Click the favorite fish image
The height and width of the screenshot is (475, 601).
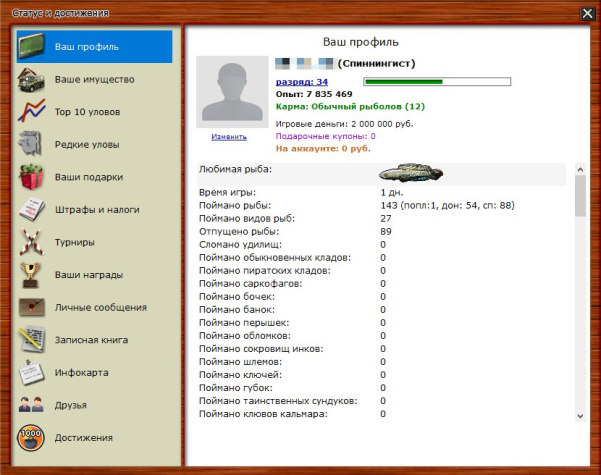click(411, 171)
